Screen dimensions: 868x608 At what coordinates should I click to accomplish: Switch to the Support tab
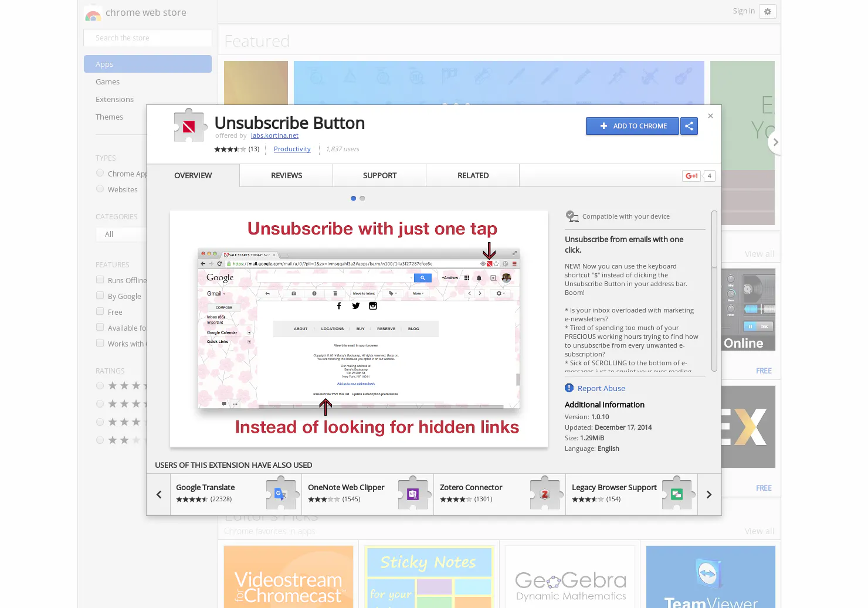(379, 175)
